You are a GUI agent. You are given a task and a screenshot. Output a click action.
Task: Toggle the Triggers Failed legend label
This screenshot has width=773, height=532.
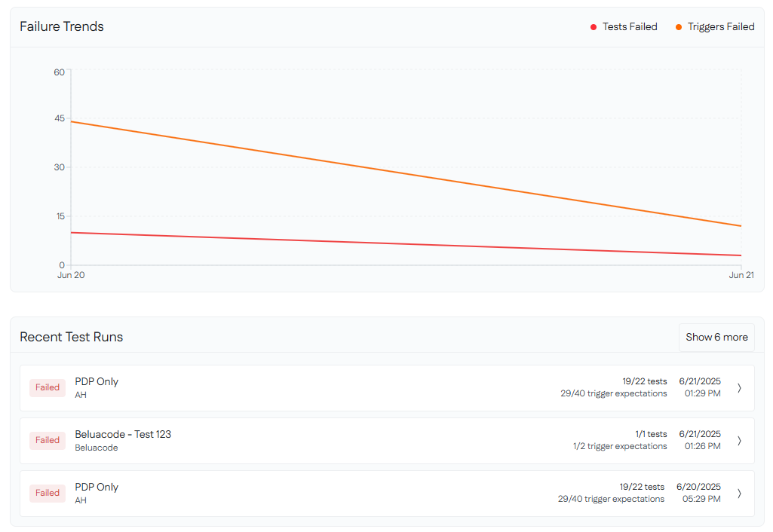(721, 27)
